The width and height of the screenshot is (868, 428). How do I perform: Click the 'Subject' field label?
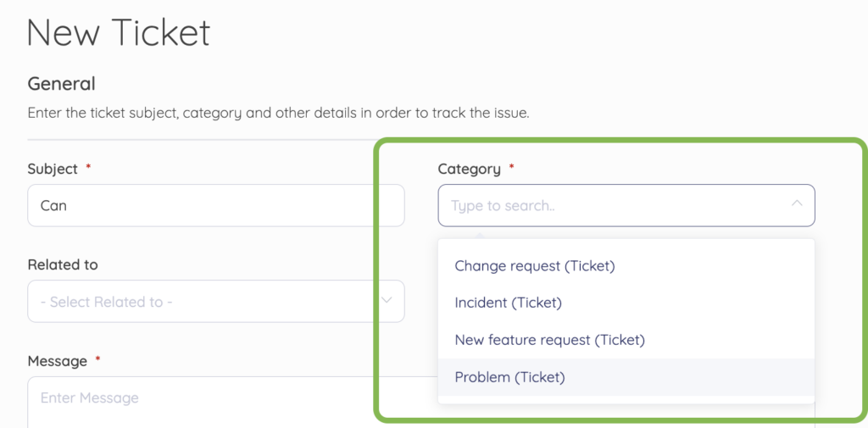53,169
